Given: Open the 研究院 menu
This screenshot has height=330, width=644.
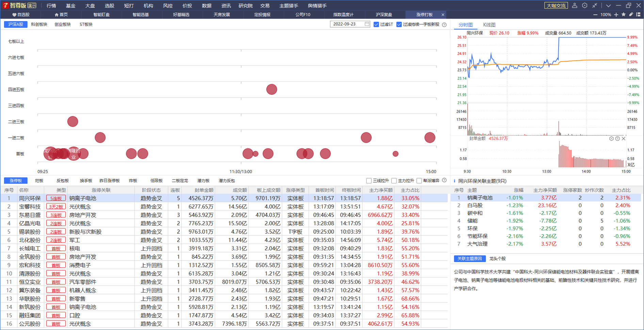Looking at the screenshot, I should [x=245, y=5].
